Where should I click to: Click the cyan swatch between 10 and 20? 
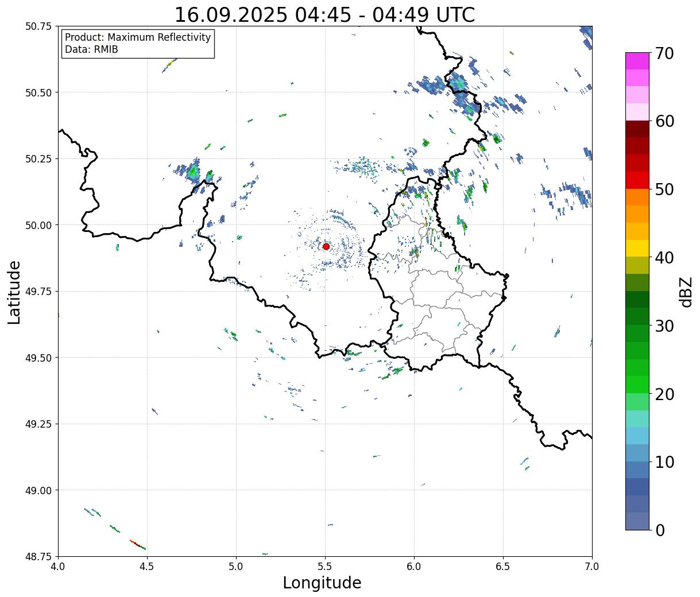637,436
